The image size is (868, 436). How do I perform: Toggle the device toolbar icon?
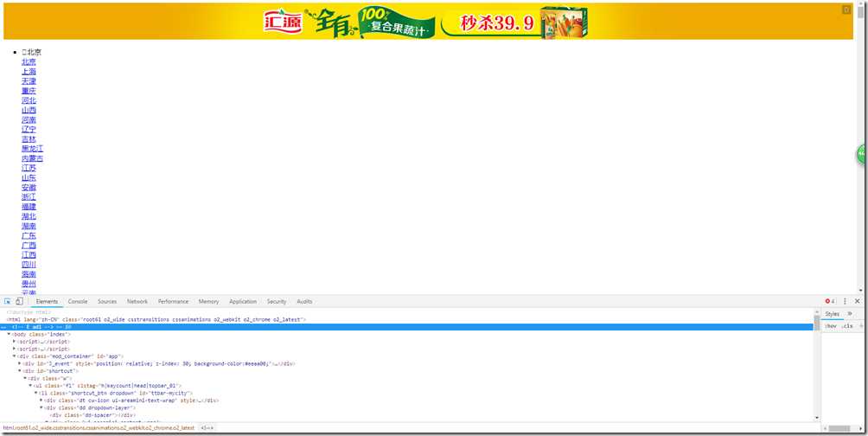[x=19, y=301]
